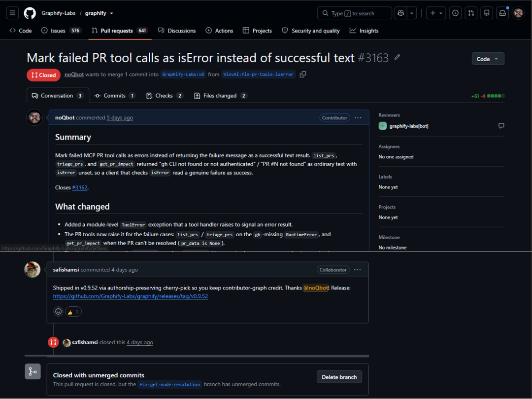Image resolution: width=532 pixels, height=399 pixels.
Task: Open noQbot comment three-dot options menu
Action: [358, 118]
